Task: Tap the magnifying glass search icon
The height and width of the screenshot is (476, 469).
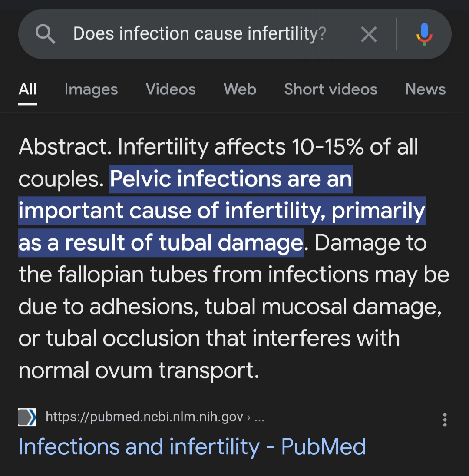Action: click(45, 34)
